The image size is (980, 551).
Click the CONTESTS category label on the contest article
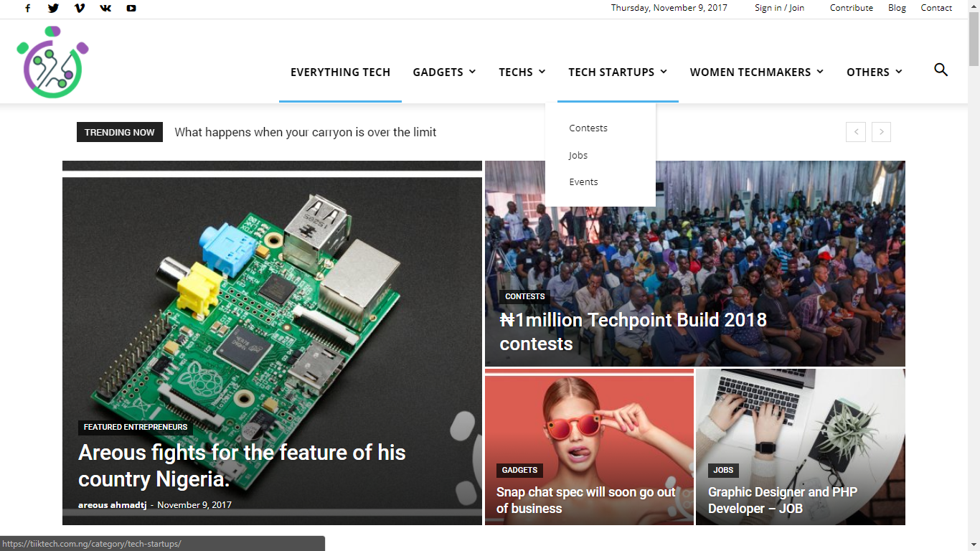pos(524,296)
